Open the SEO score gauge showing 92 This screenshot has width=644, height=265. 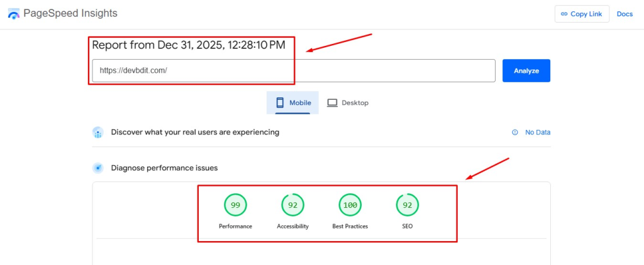coord(408,205)
